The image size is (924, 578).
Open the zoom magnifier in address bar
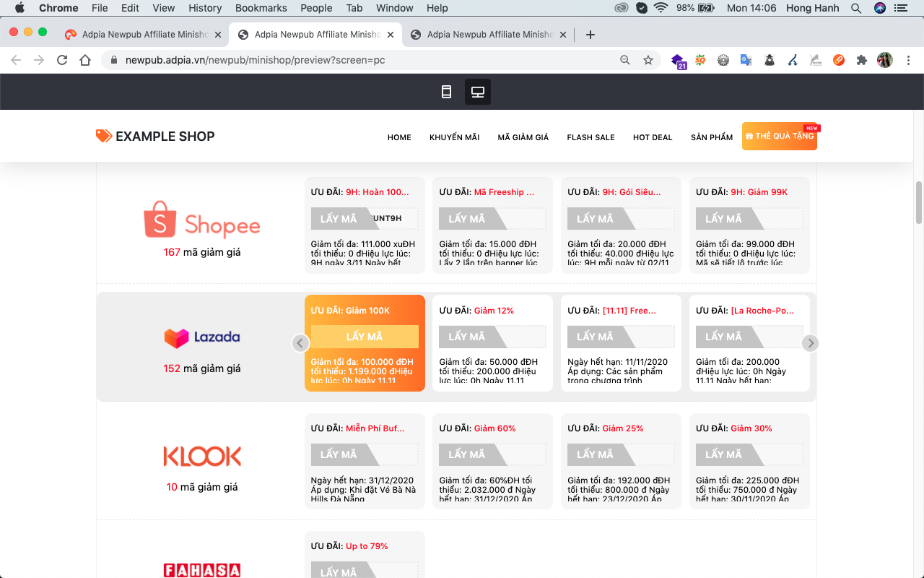click(625, 60)
